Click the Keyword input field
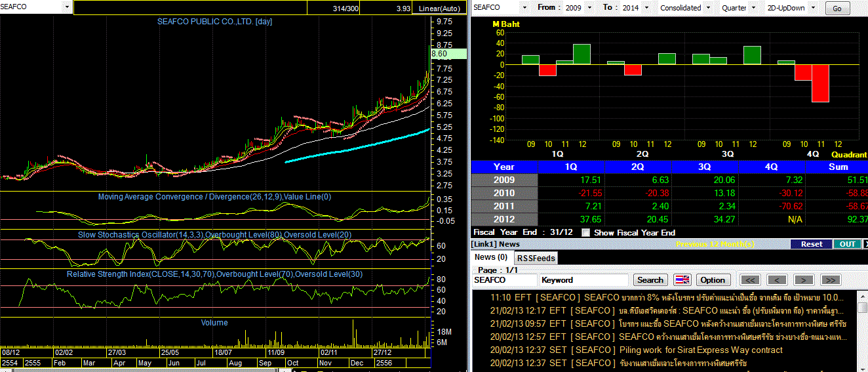868x372 pixels. 584,280
